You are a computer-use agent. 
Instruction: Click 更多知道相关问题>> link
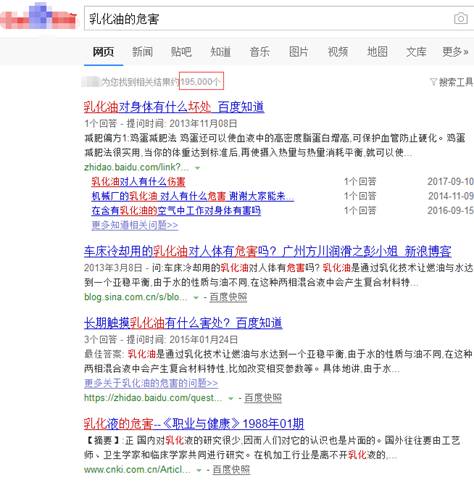(x=135, y=225)
